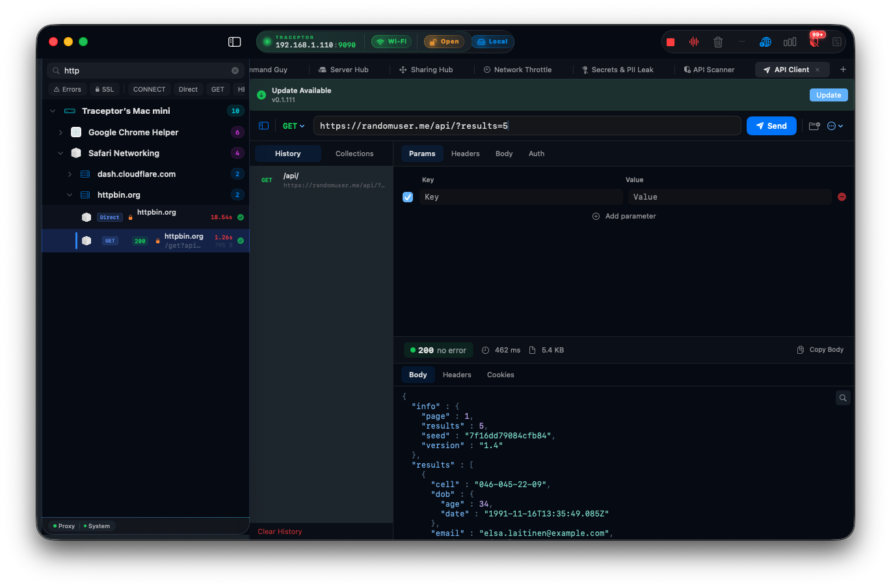Viewport: 891px width, 588px height.
Task: Open the more options ellipsis dropdown
Action: [x=835, y=126]
